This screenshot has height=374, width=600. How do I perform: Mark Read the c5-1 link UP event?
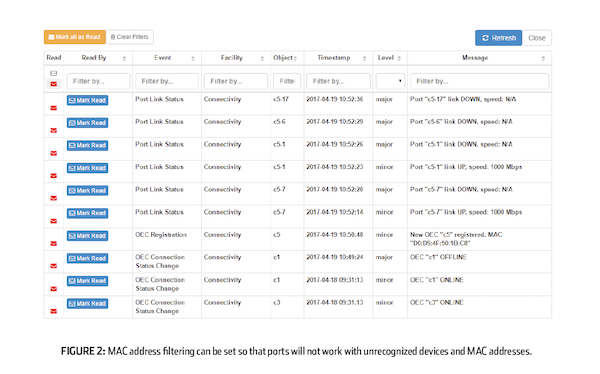click(87, 168)
